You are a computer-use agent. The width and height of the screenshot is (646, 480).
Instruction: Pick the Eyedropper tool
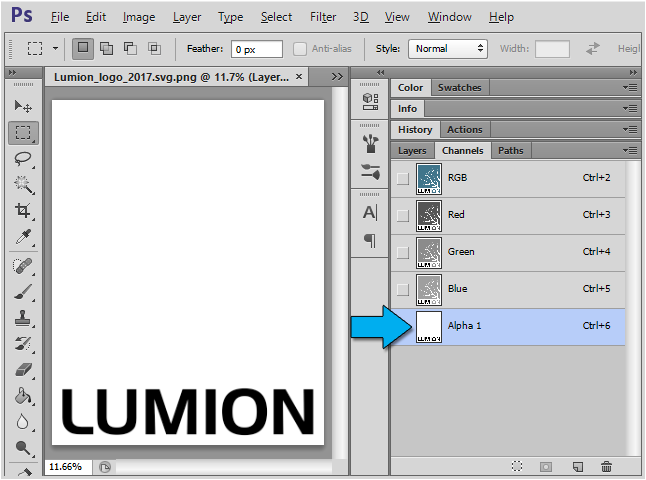click(x=22, y=237)
